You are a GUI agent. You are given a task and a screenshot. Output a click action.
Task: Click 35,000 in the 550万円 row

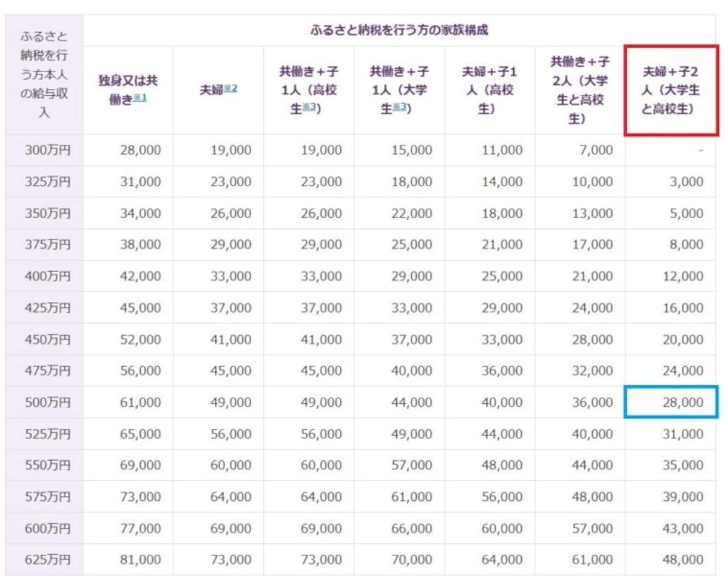pos(683,466)
